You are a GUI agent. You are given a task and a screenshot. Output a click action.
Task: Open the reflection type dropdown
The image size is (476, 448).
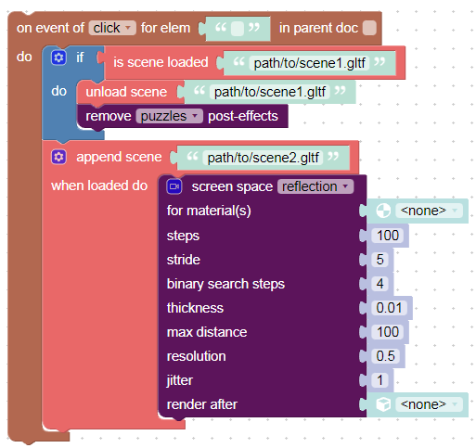pos(315,186)
